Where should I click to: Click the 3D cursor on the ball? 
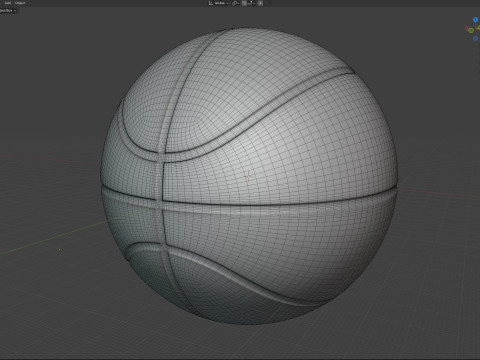pos(248,176)
